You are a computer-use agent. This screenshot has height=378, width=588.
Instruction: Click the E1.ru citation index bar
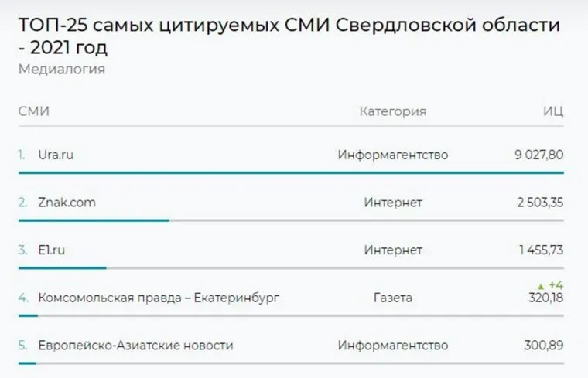coord(62,267)
